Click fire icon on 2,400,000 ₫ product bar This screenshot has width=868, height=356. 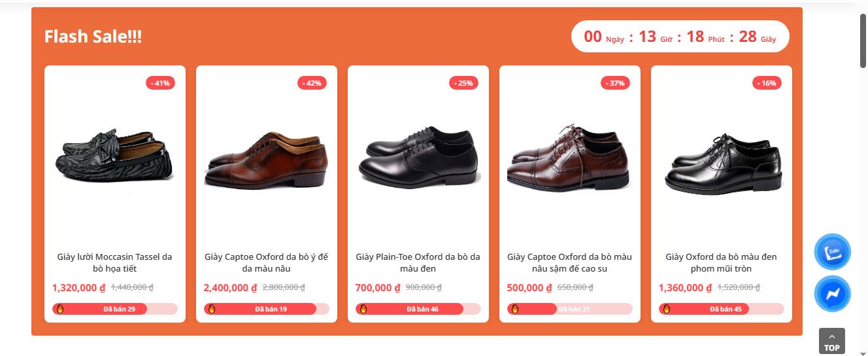(x=211, y=309)
